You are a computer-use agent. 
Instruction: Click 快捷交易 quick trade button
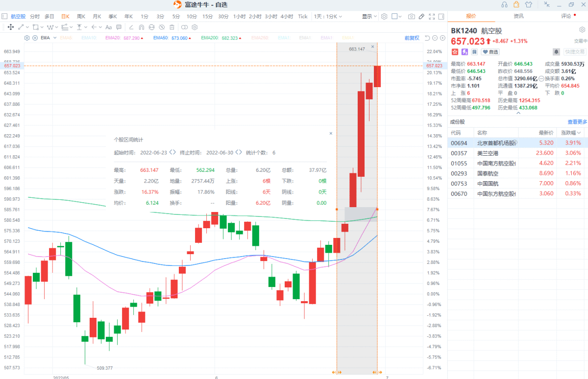[x=574, y=51]
